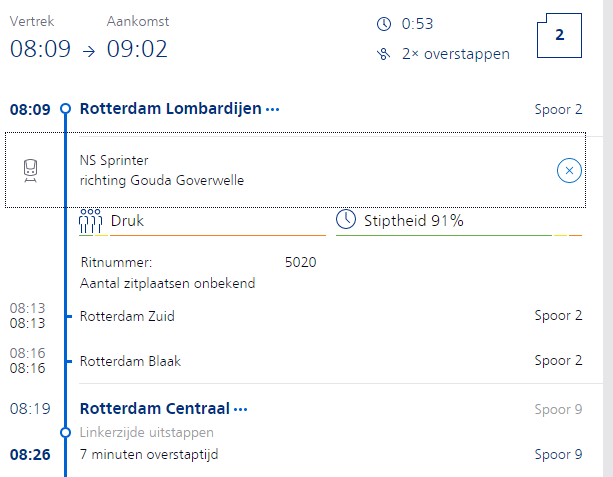
Task: Click the travel duration clock icon
Action: pyautogui.click(x=384, y=24)
